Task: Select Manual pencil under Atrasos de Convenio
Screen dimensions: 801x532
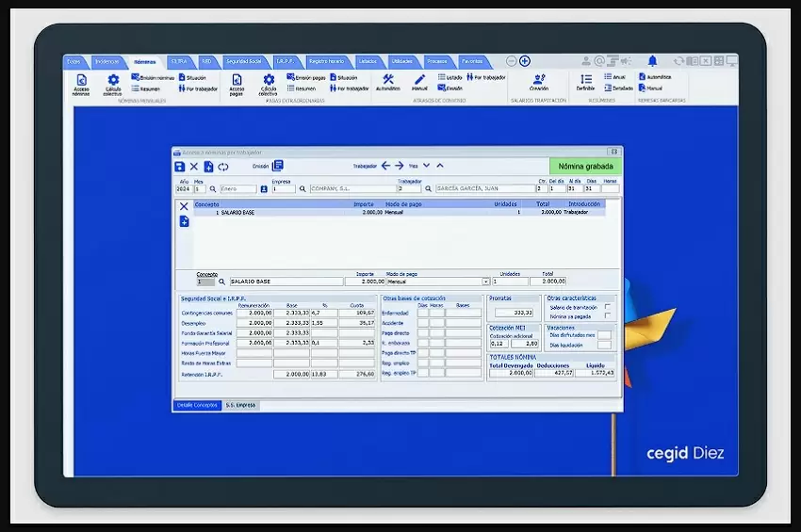Action: (x=419, y=83)
